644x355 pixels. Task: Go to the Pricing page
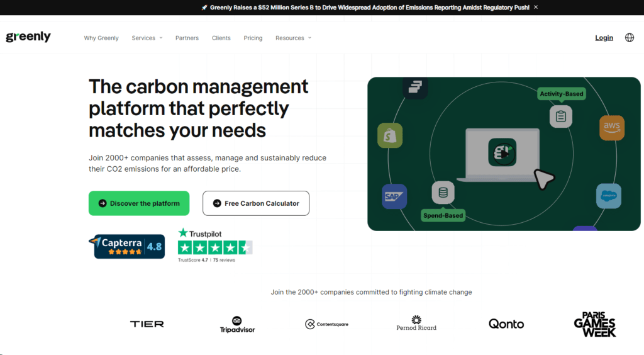253,38
